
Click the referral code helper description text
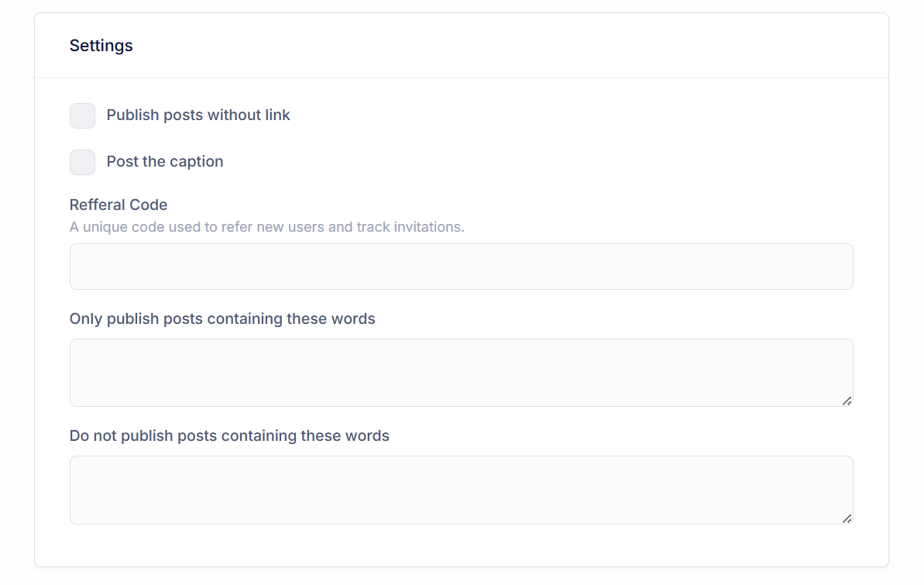click(x=266, y=227)
